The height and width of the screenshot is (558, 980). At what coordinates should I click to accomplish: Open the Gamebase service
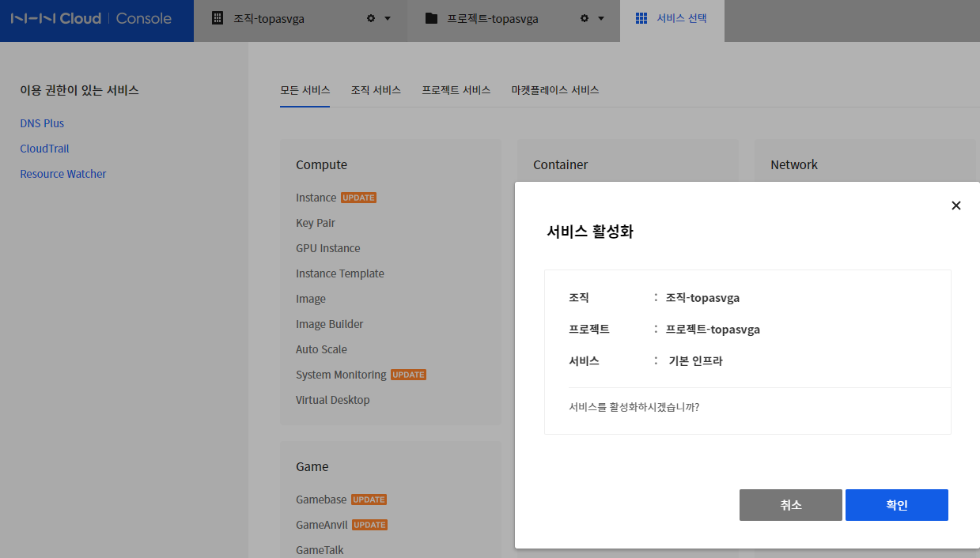point(321,500)
